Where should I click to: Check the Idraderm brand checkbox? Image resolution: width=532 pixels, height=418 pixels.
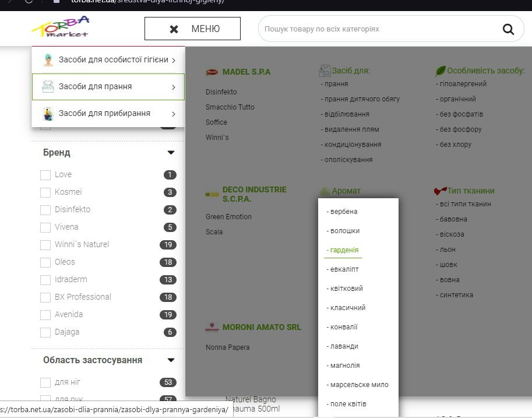point(45,280)
